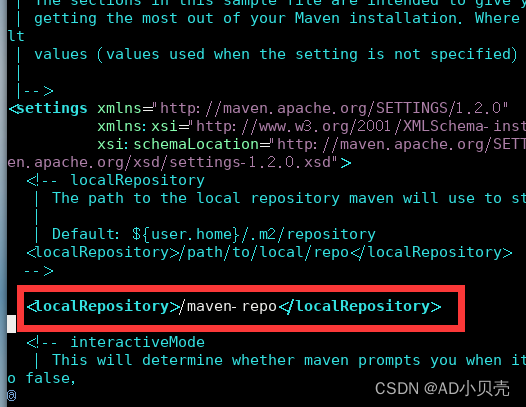Click the 'values (values used when the setting' line
This screenshot has width=526, height=407.
[275, 54]
